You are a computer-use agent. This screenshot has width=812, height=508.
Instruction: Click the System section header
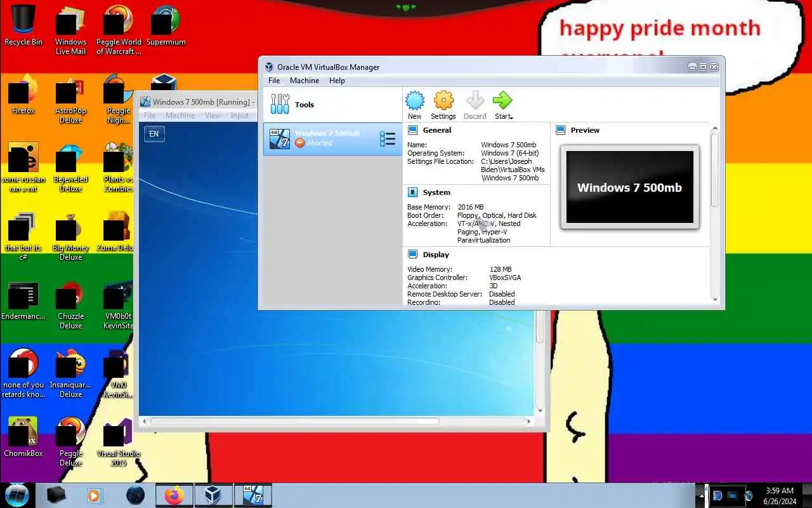[x=436, y=192]
